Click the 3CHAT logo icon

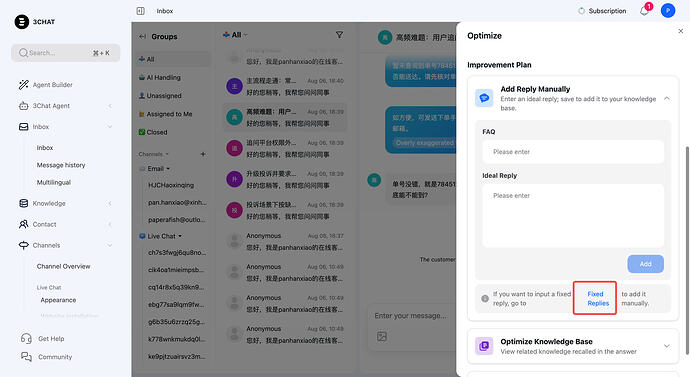point(22,22)
